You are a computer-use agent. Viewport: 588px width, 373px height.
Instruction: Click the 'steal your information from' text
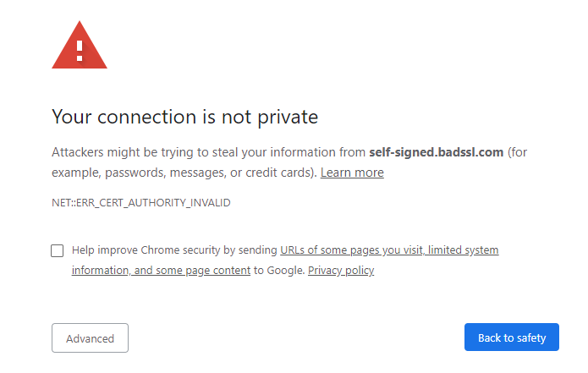tap(289, 152)
